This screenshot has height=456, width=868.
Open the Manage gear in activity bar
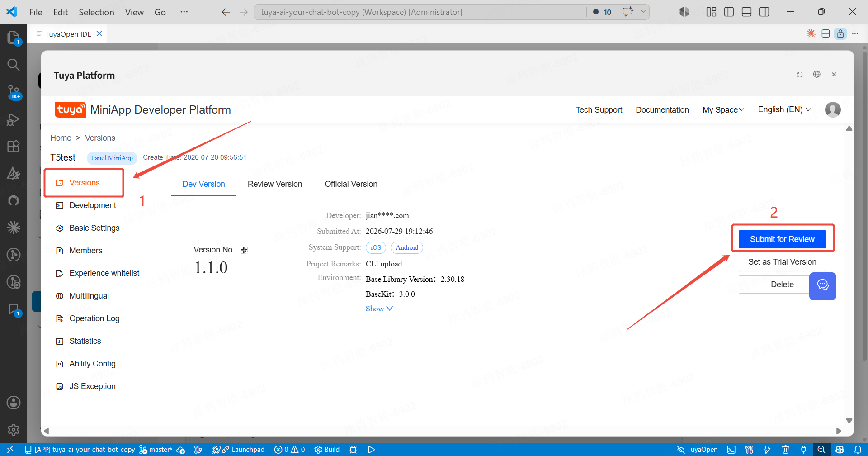[x=14, y=430]
